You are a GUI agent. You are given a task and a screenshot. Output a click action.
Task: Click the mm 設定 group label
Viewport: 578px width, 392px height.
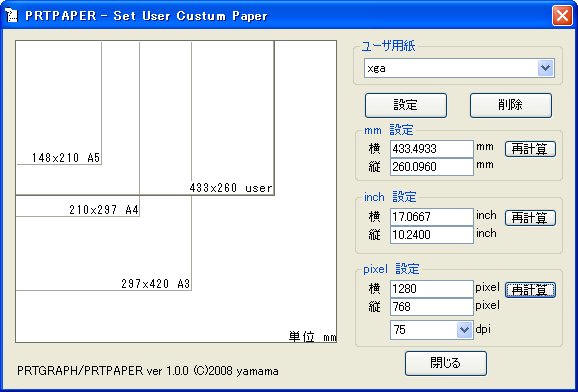pyautogui.click(x=389, y=130)
